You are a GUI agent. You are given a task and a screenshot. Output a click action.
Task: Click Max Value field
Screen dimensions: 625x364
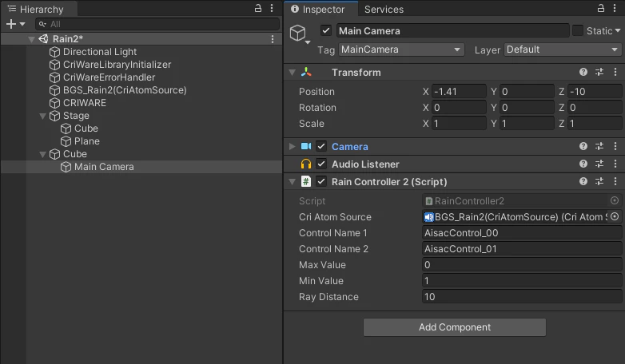[522, 265]
